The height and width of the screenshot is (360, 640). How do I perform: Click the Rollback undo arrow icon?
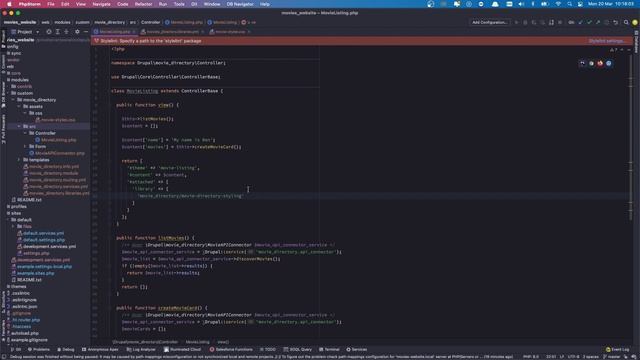[x=616, y=22]
